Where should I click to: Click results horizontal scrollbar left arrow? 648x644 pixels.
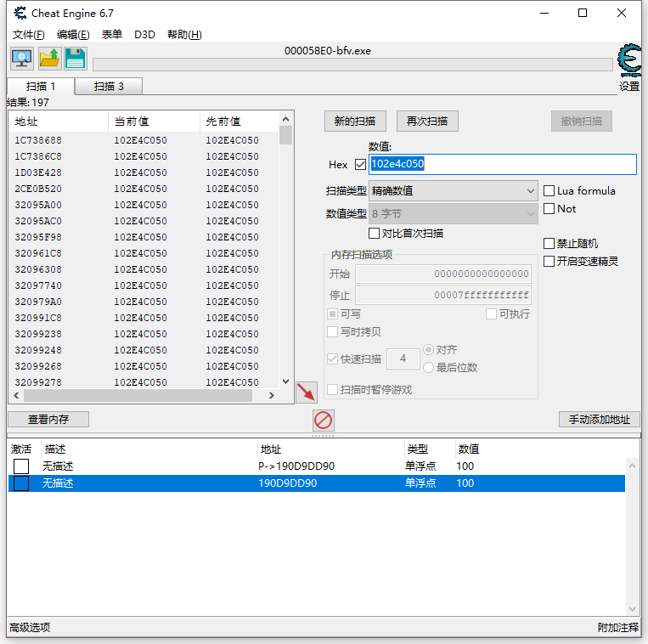tap(16, 396)
